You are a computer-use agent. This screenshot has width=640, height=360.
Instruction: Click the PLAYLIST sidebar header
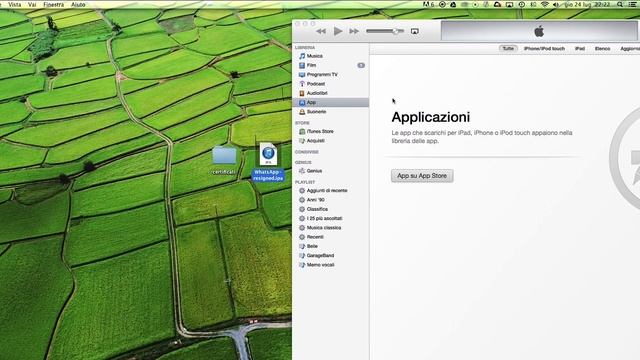pos(305,182)
